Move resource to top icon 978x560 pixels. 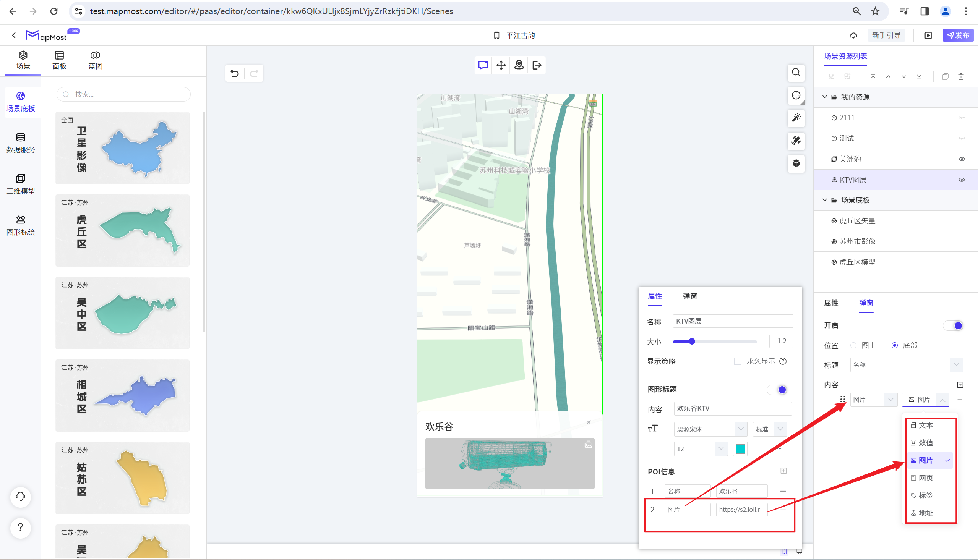(x=873, y=76)
